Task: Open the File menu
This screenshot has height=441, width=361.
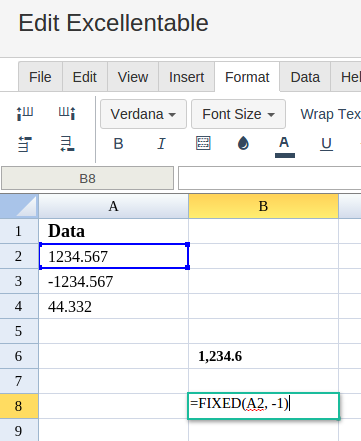Action: click(40, 77)
